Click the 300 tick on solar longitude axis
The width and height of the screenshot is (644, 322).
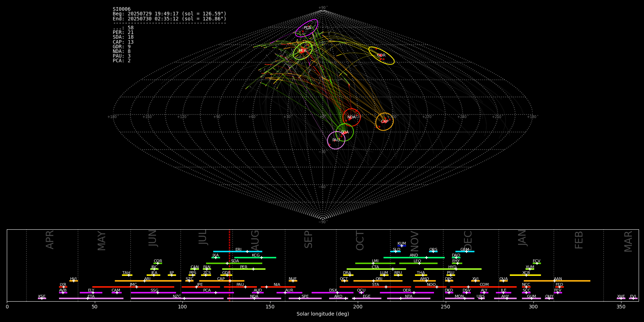[533, 307]
